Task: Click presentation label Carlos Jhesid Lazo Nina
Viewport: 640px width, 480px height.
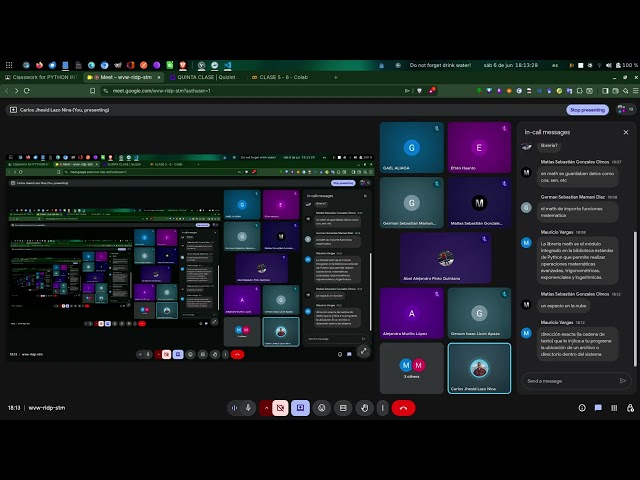Action: 64,110
